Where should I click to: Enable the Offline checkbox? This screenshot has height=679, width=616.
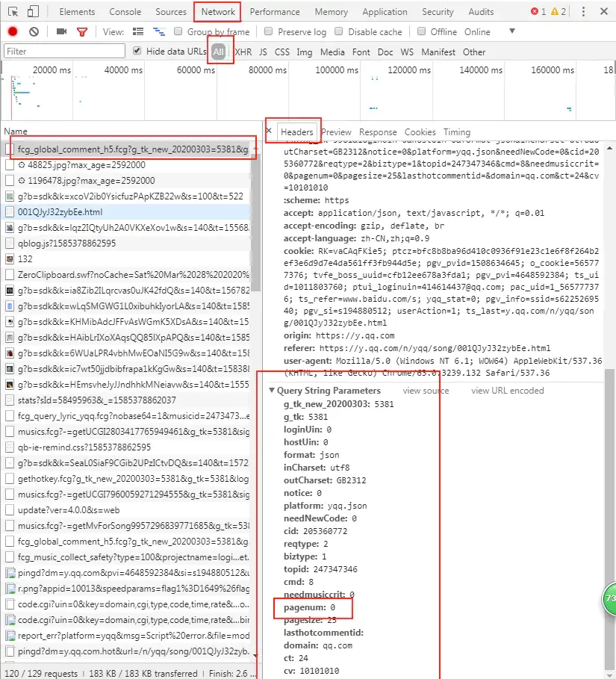(421, 31)
